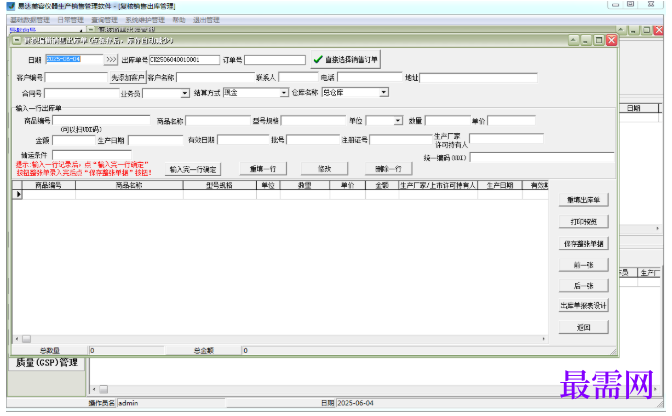
Task: Click the 总数量 value field
Action: pyautogui.click(x=126, y=351)
